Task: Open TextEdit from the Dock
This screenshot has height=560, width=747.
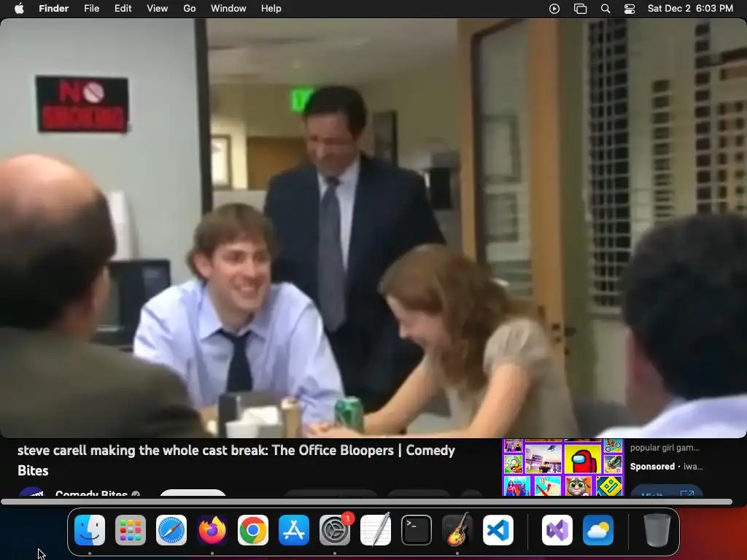Action: 376,530
